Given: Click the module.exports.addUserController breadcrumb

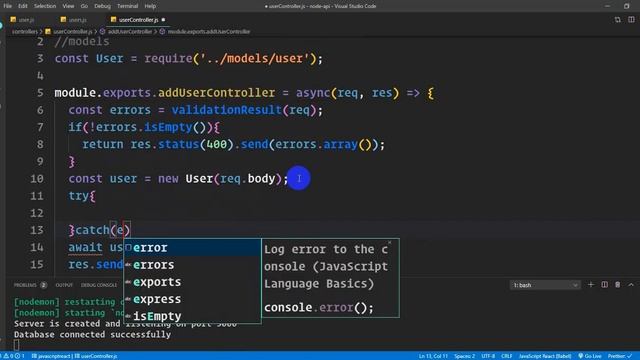Looking at the screenshot, I should tap(209, 31).
